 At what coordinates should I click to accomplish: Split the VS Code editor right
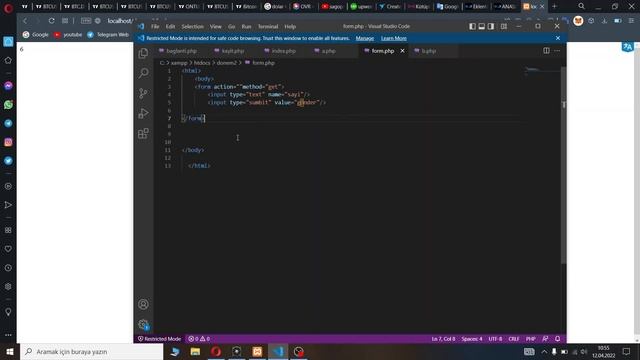click(546, 51)
